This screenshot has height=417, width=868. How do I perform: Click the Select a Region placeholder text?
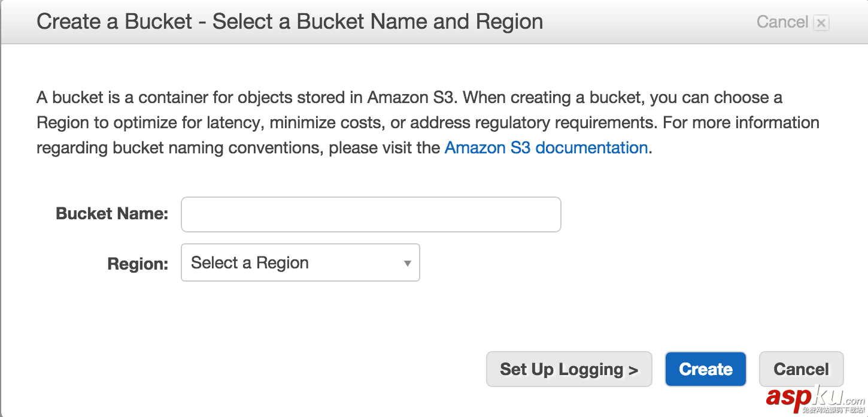250,263
